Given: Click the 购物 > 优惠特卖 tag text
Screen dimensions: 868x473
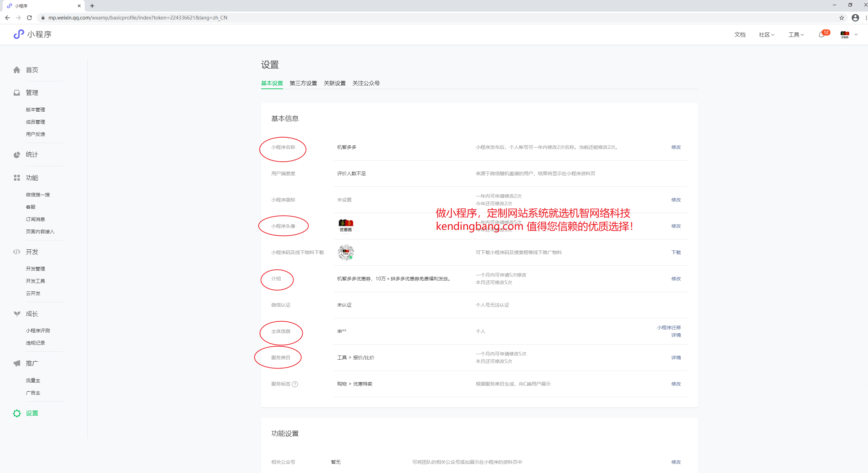Looking at the screenshot, I should [355, 384].
